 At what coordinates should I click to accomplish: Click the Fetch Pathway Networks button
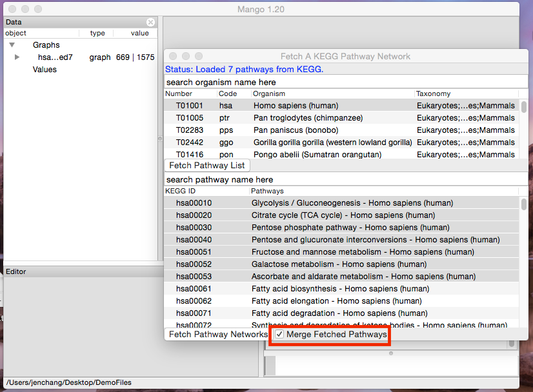(x=218, y=334)
